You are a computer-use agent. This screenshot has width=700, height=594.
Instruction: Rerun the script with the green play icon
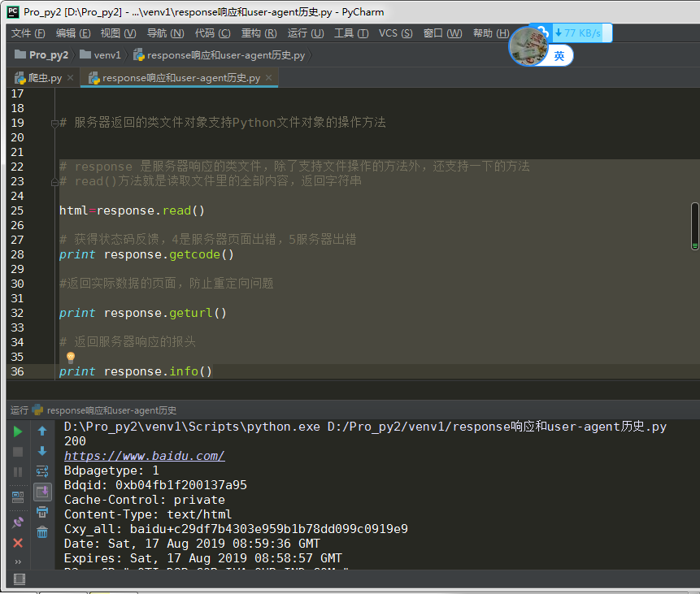pos(18,431)
